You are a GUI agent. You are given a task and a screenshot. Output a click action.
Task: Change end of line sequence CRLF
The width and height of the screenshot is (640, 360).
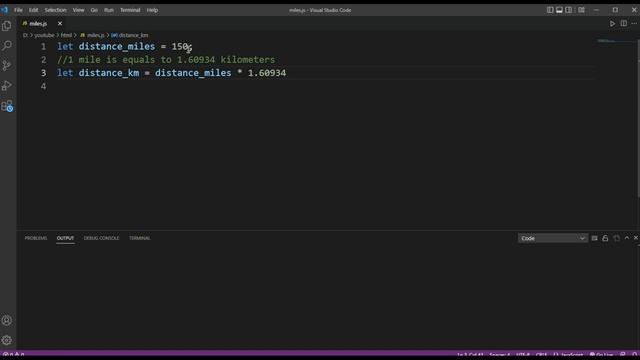(541, 355)
